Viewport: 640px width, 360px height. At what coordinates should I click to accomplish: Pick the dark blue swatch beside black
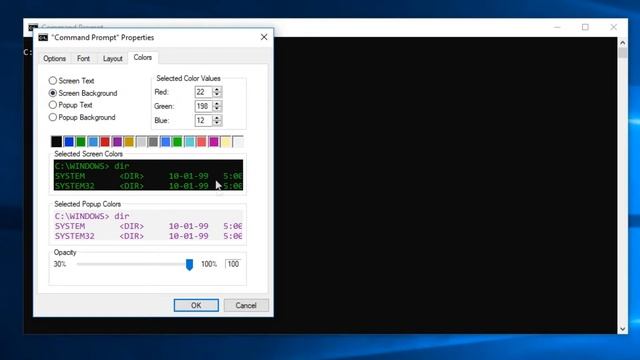coord(69,142)
